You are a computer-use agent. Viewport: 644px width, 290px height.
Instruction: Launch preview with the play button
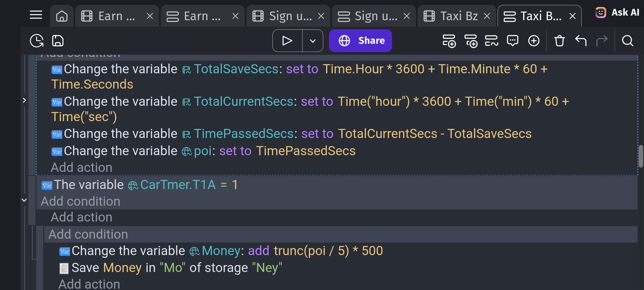287,41
